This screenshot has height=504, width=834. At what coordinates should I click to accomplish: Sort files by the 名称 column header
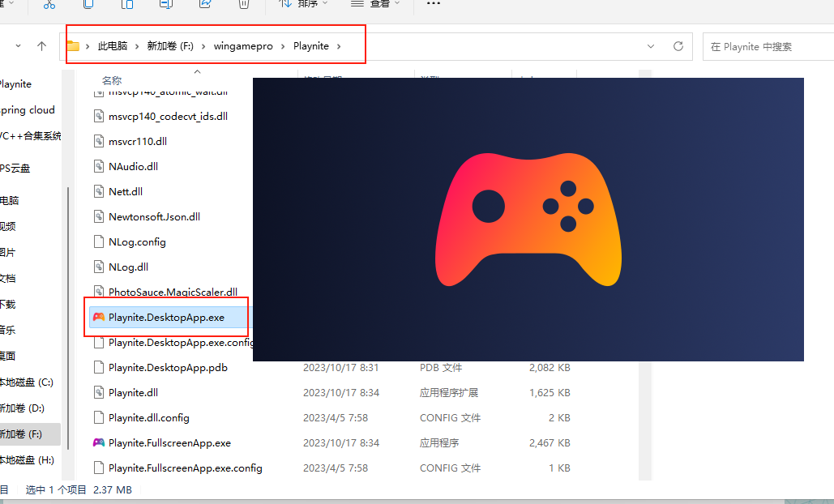coord(112,80)
